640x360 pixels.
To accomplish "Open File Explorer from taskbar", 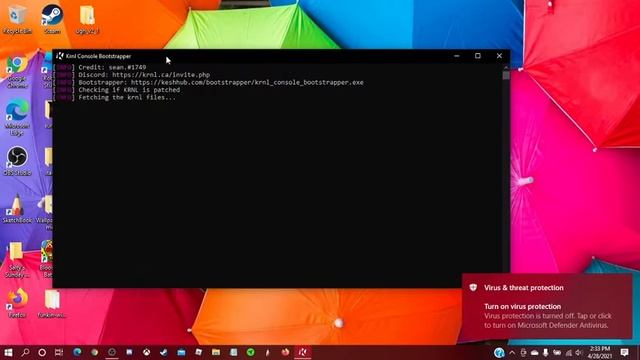I will pos(216,352).
